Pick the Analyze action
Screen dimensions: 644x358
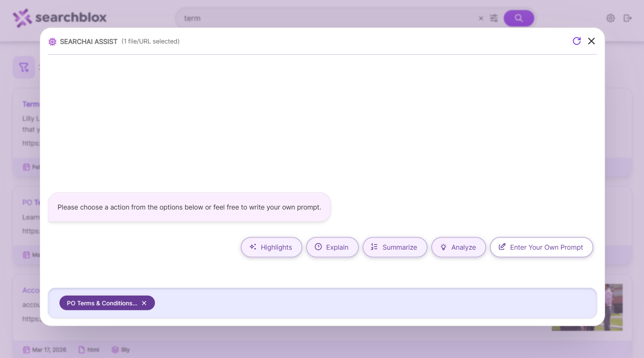[459, 247]
